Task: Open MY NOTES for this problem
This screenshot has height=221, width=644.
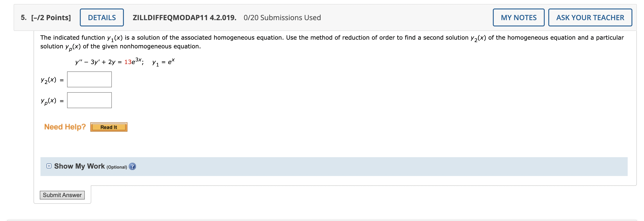Action: (x=518, y=17)
